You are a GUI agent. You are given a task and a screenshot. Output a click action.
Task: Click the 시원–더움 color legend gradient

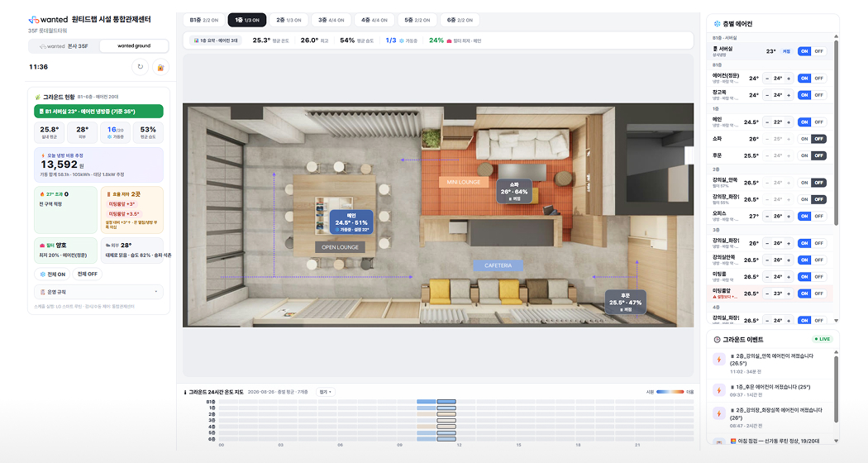pos(670,392)
